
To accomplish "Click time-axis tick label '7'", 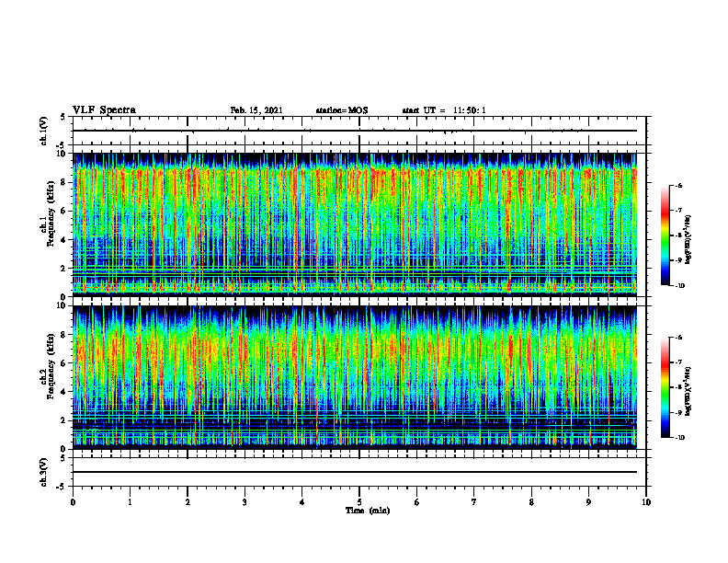I will pyautogui.click(x=474, y=502).
